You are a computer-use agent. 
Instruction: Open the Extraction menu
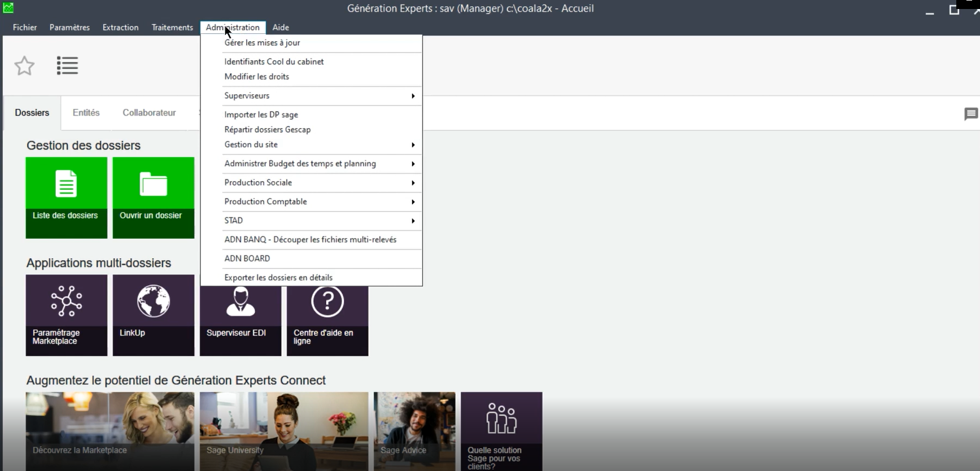[120, 27]
